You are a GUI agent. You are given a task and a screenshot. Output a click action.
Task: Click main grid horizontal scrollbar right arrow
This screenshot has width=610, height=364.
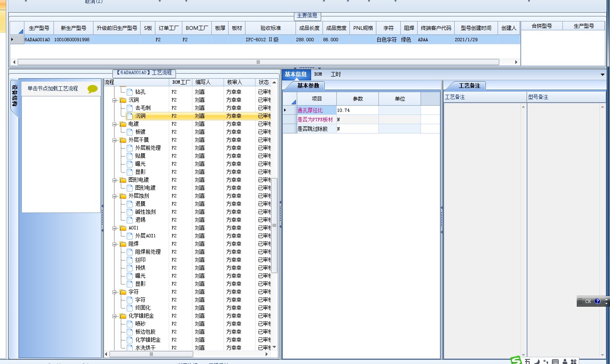516,62
